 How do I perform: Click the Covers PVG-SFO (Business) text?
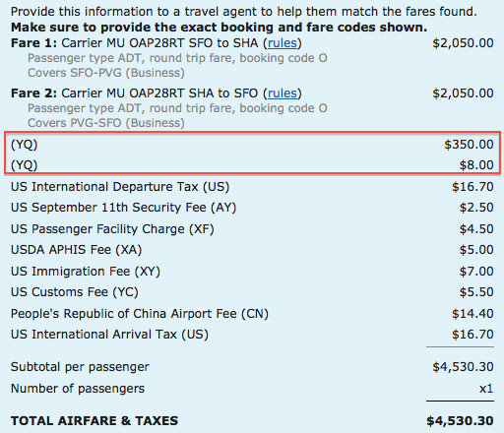[106, 123]
